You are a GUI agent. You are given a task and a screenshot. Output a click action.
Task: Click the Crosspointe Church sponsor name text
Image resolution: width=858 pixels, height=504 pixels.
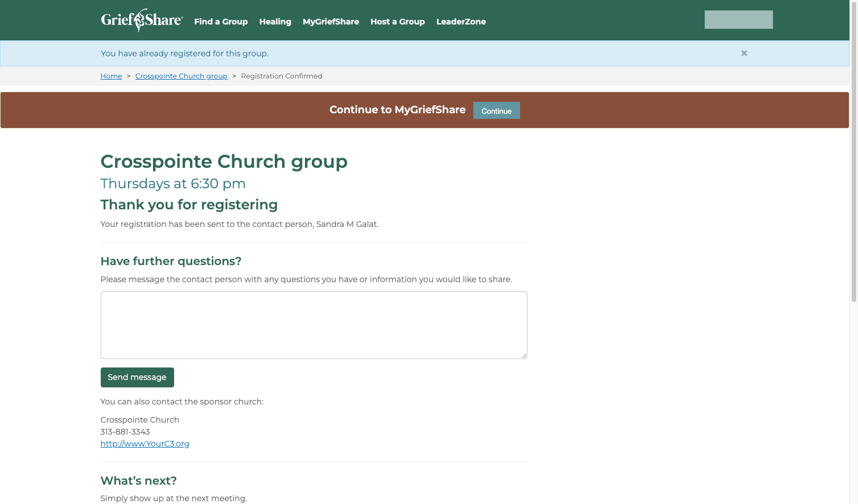[140, 420]
